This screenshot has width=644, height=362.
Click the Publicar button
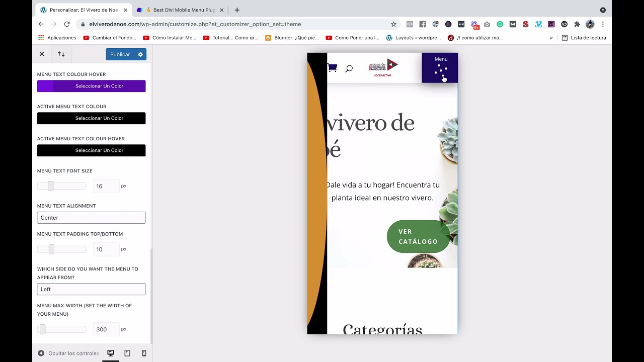click(x=120, y=54)
